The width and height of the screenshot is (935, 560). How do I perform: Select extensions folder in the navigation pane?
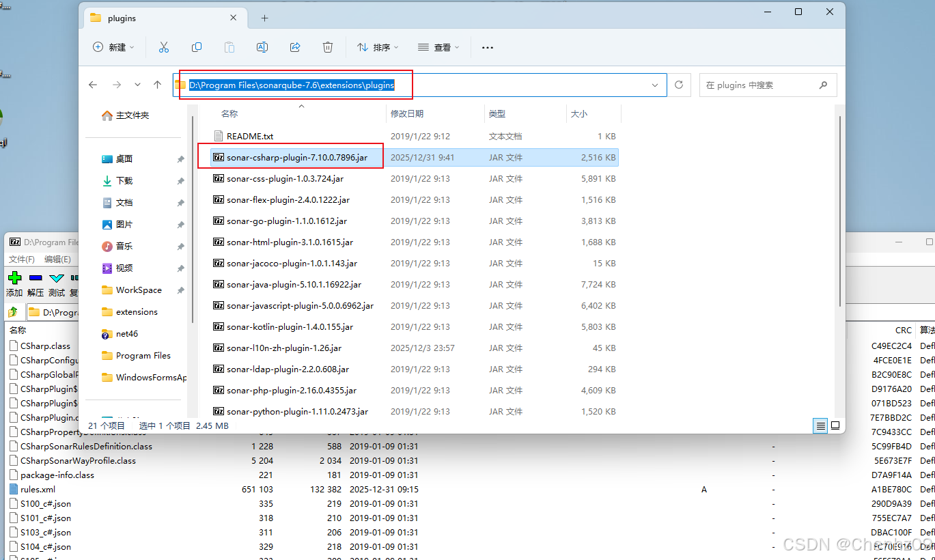[x=129, y=312]
